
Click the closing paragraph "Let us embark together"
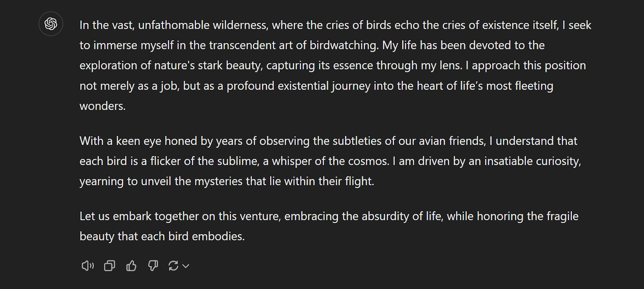[329, 226]
